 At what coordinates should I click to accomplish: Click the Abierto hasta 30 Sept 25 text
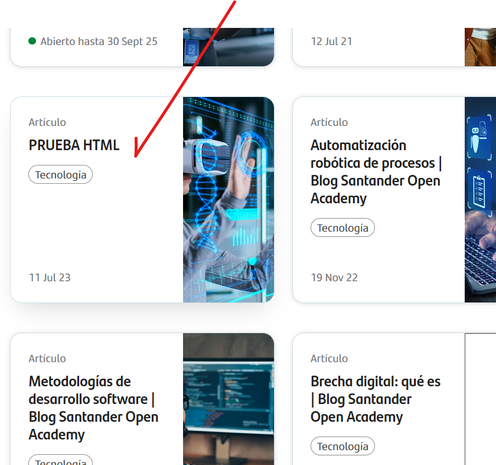99,41
